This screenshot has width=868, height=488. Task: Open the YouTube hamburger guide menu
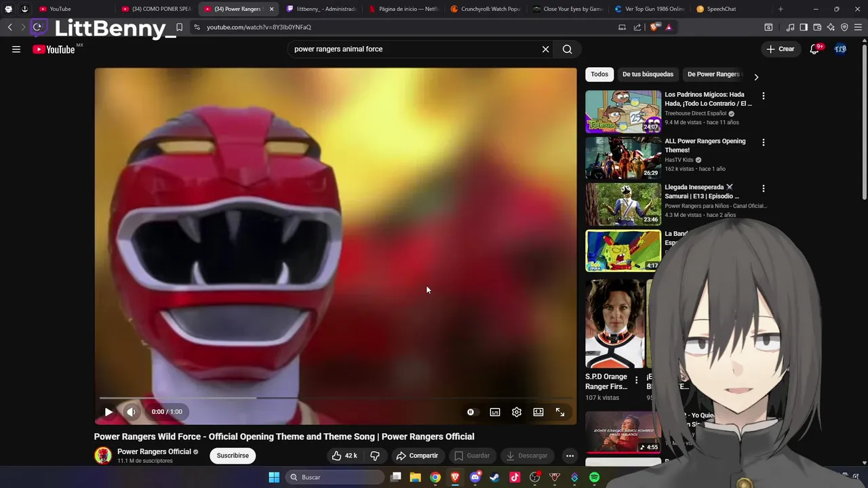pos(16,49)
